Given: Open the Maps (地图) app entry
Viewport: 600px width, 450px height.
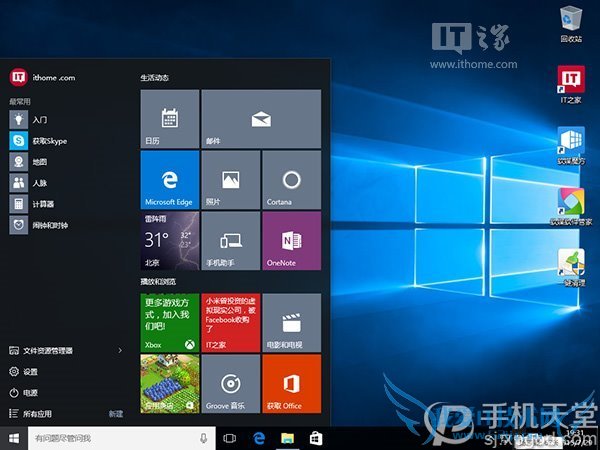Looking at the screenshot, I should 67,162.
